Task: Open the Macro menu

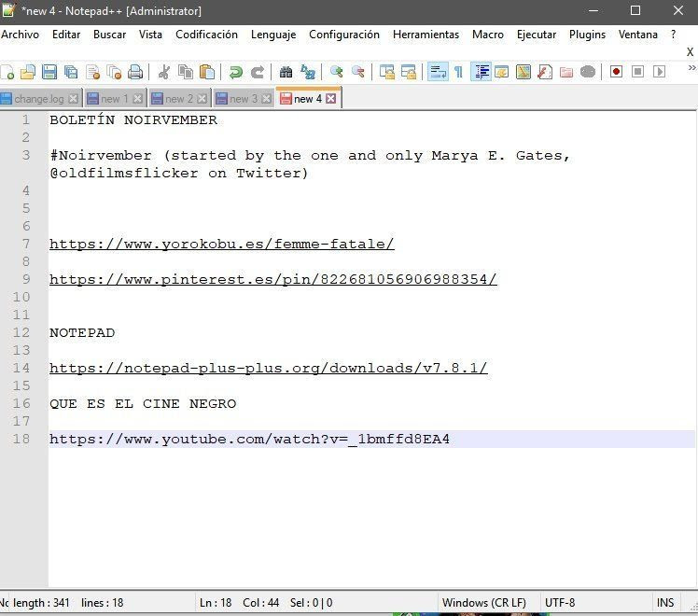Action: pos(488,35)
